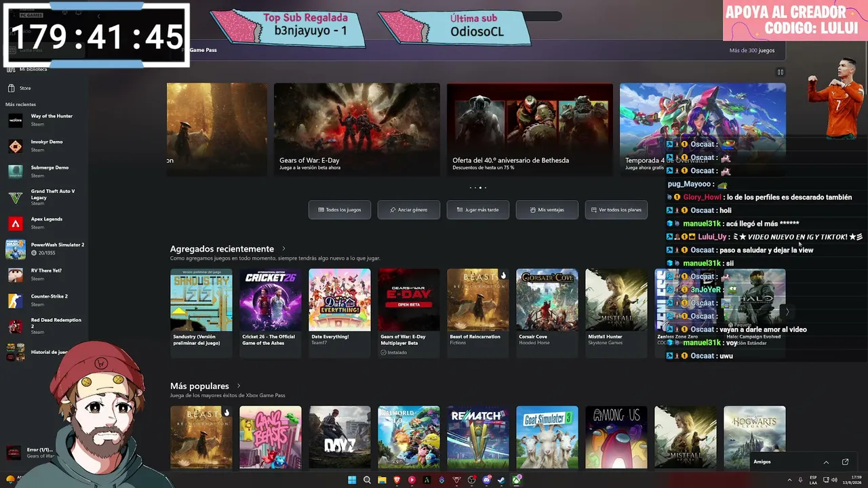This screenshot has width=868, height=488.
Task: Expand the Amigos panel with the chevron
Action: tap(826, 462)
